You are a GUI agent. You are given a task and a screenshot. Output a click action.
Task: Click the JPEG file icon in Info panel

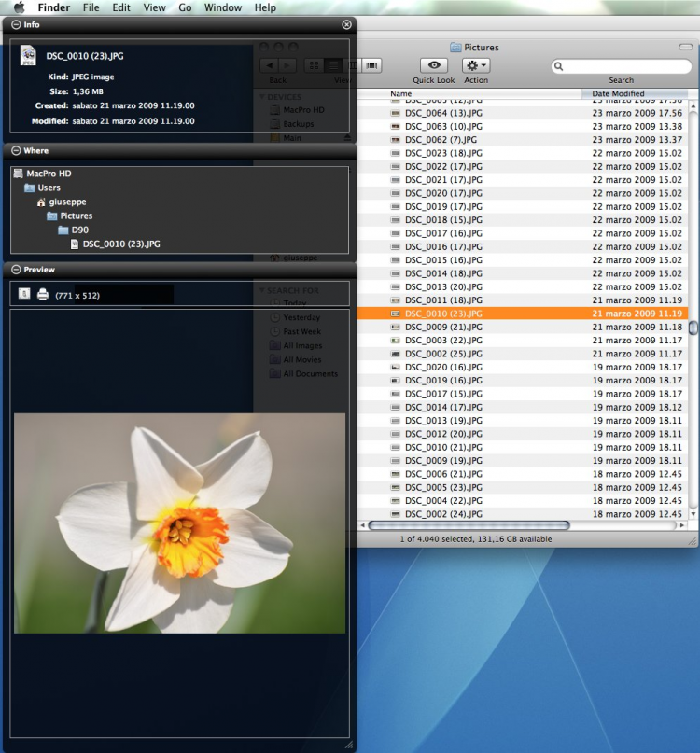click(28, 56)
